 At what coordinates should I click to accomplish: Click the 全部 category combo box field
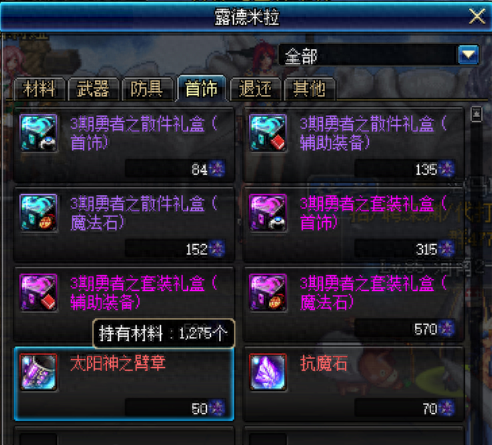(379, 55)
